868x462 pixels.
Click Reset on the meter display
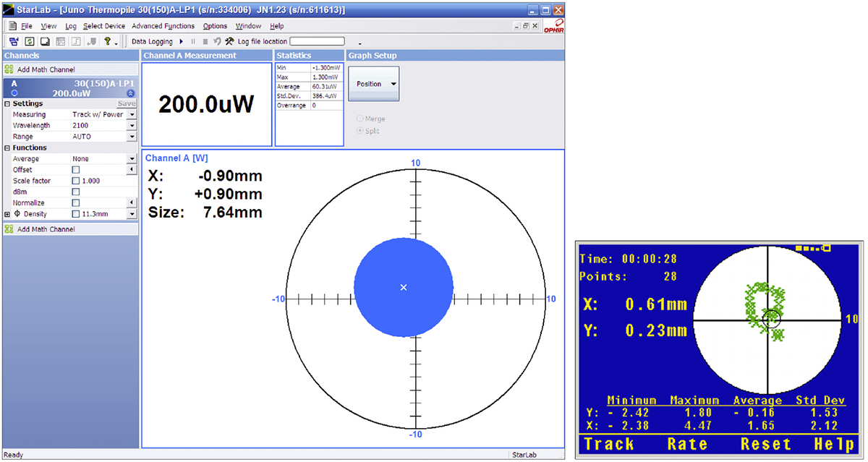[x=765, y=444]
